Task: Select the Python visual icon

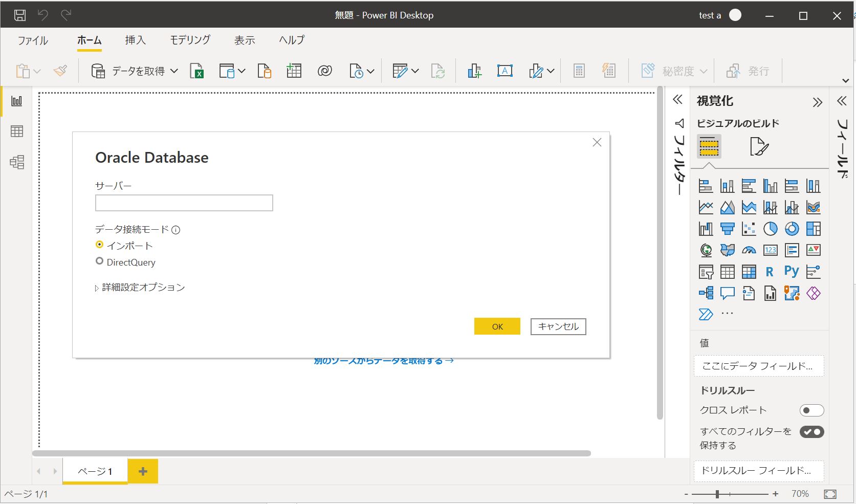Action: click(x=791, y=272)
